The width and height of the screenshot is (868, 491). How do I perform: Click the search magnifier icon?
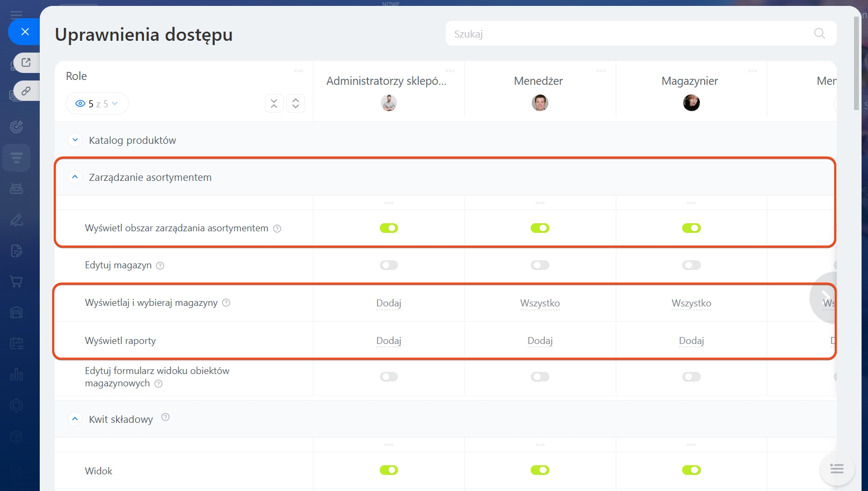tap(819, 33)
